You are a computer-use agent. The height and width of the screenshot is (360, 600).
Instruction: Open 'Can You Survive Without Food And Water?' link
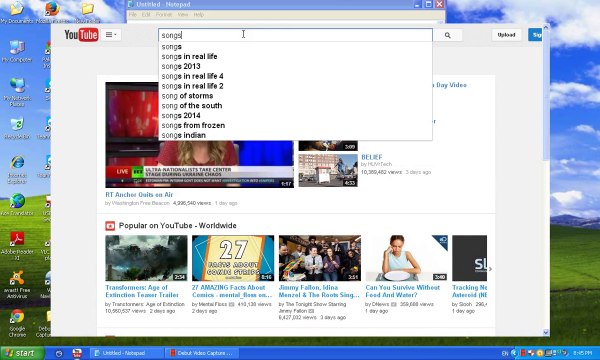[x=403, y=291]
